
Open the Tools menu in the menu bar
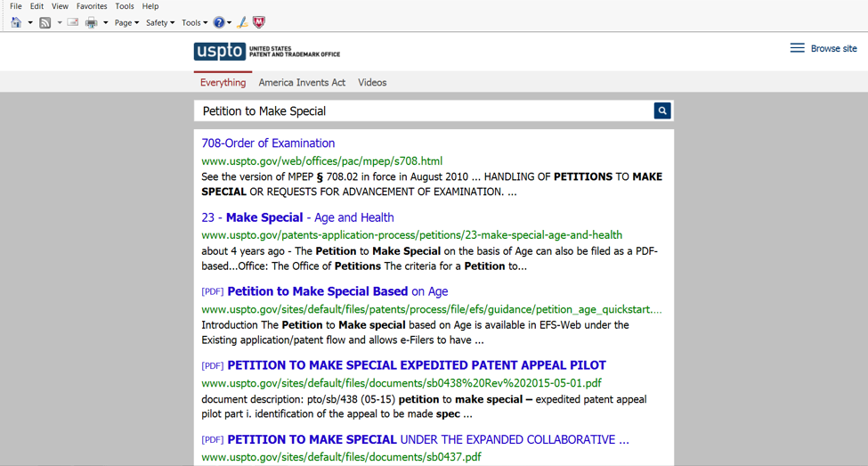[125, 6]
